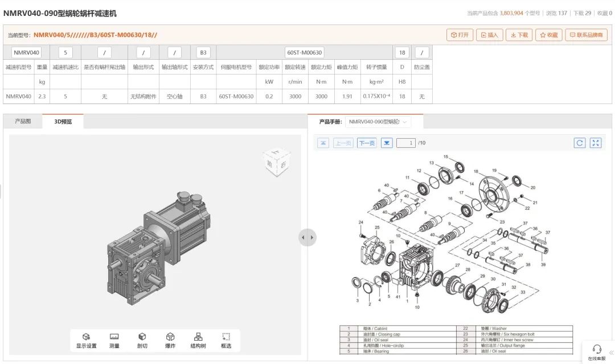The width and height of the screenshot is (615, 364).
Task: Jump to first page of manual
Action: [323, 143]
